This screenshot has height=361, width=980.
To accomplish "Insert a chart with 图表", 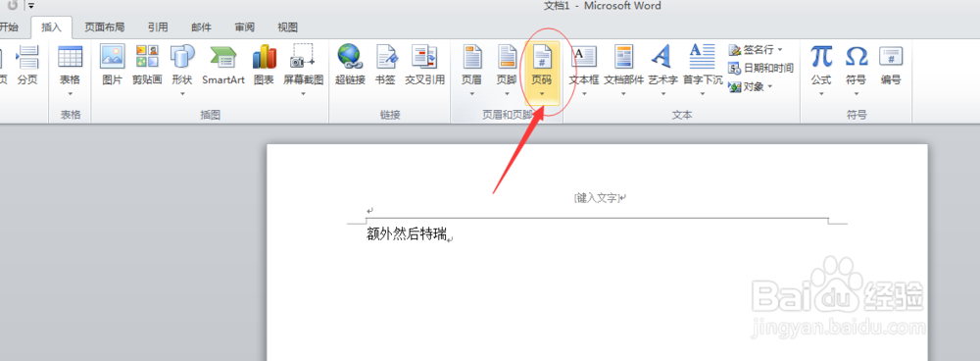I will coord(264,66).
